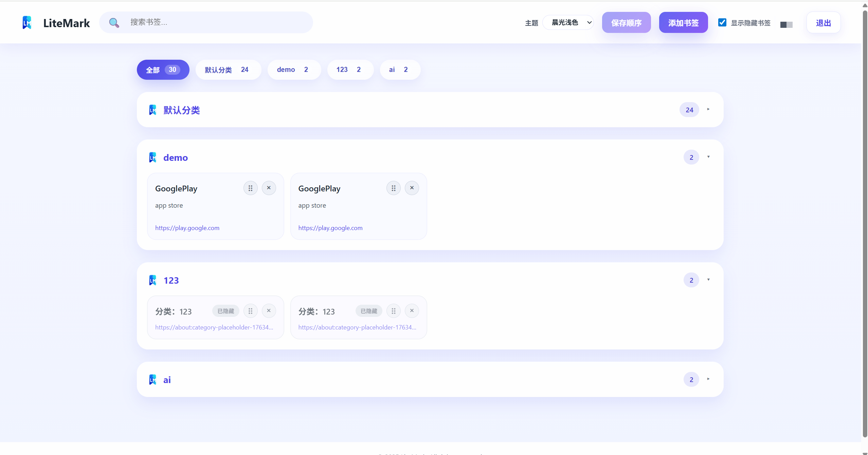868x455 pixels.
Task: Uncheck the 显示隐藏书签 checkbox
Action: coord(722,22)
